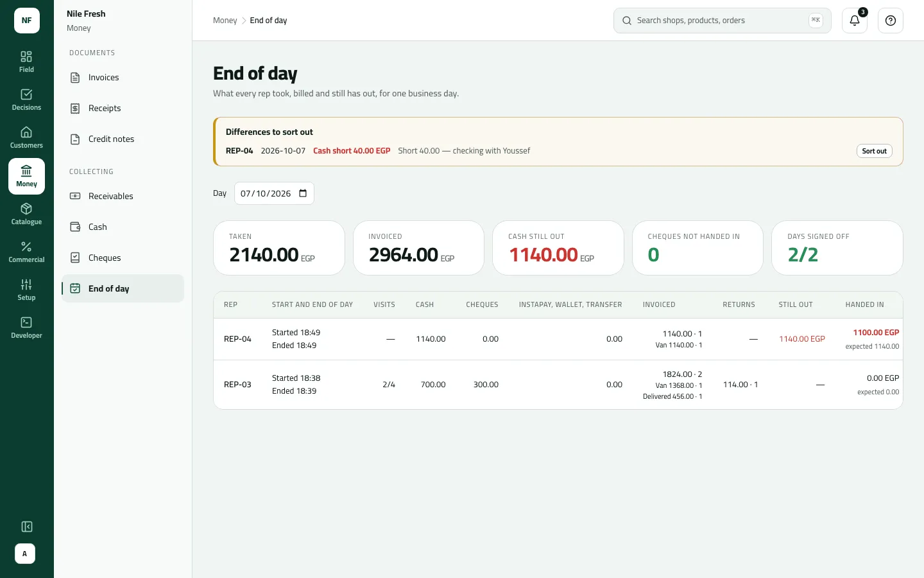Click the Cheques not handed in card
The image size is (924, 578).
click(697, 248)
